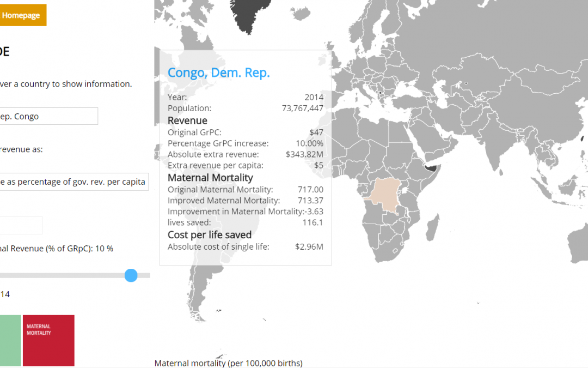
Task: Click Madagascar island on the map
Action: click(x=432, y=227)
